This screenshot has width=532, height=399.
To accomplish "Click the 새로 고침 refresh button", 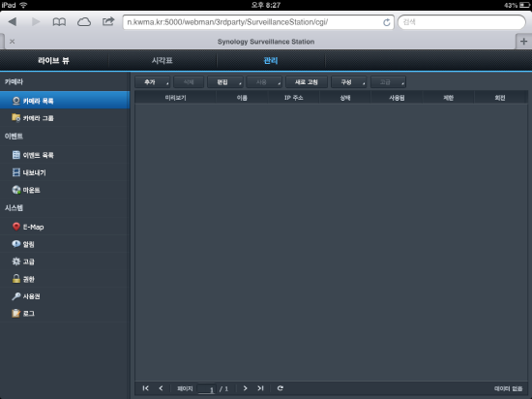I will click(x=307, y=82).
